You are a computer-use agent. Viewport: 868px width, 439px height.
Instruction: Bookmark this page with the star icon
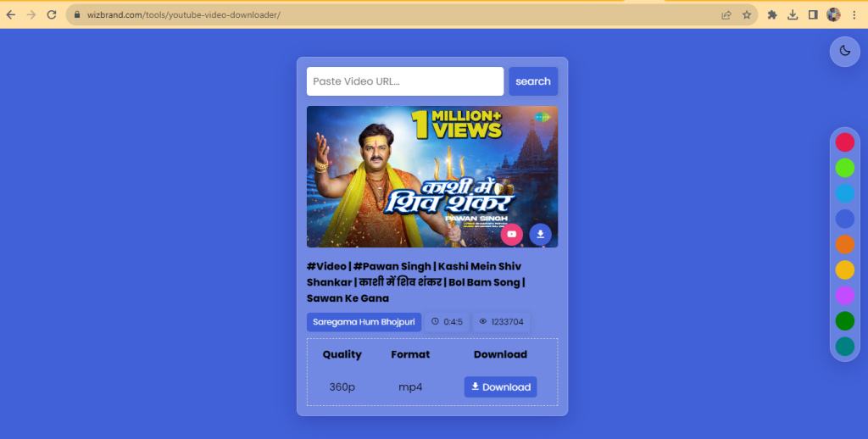click(x=747, y=14)
